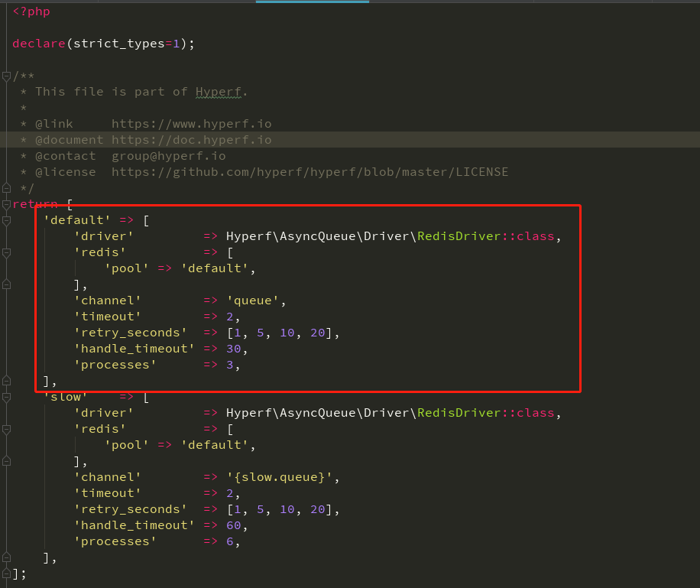Screen dimensions: 700x588
Task: Expand the fold region beside 'channel' line
Action: (6, 300)
